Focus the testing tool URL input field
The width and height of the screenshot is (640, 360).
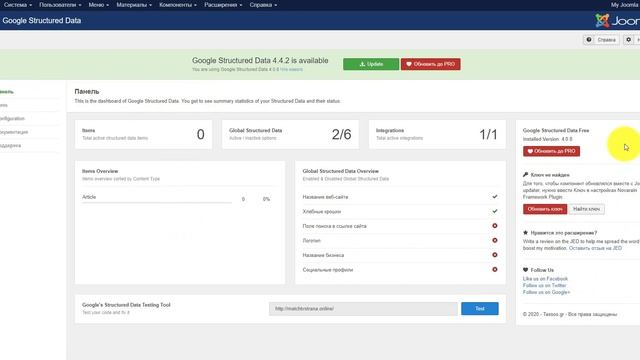click(363, 309)
